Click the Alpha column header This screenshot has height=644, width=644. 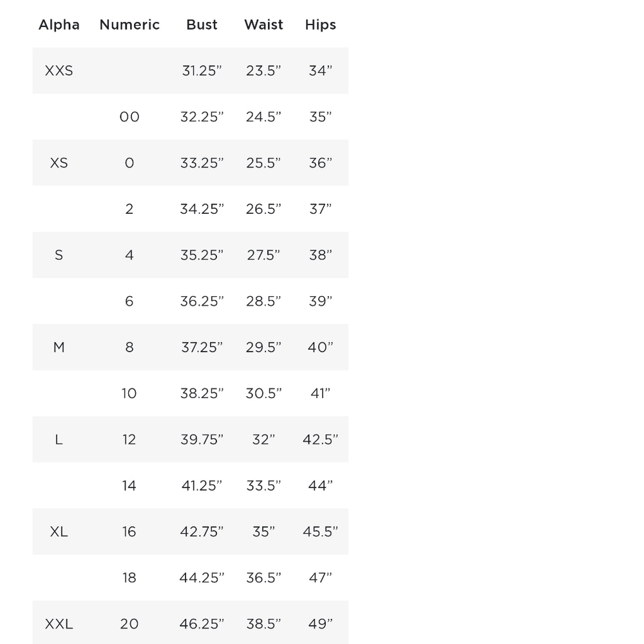click(x=59, y=25)
